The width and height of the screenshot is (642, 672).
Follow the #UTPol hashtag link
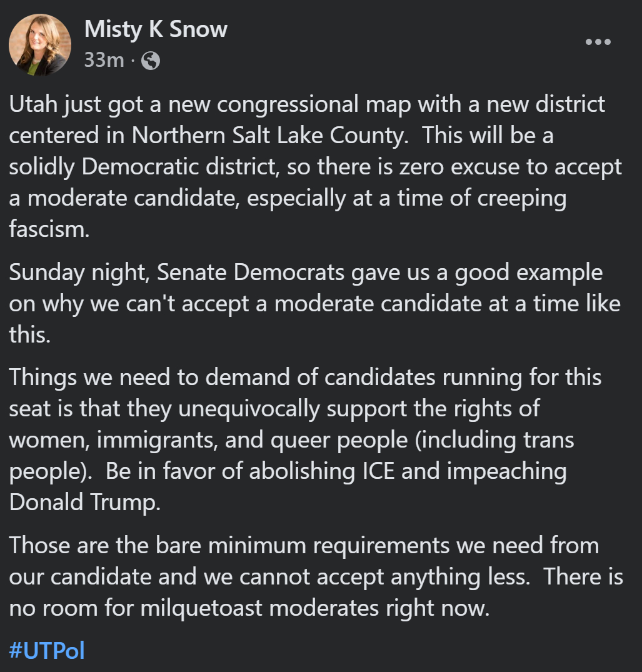click(47, 650)
